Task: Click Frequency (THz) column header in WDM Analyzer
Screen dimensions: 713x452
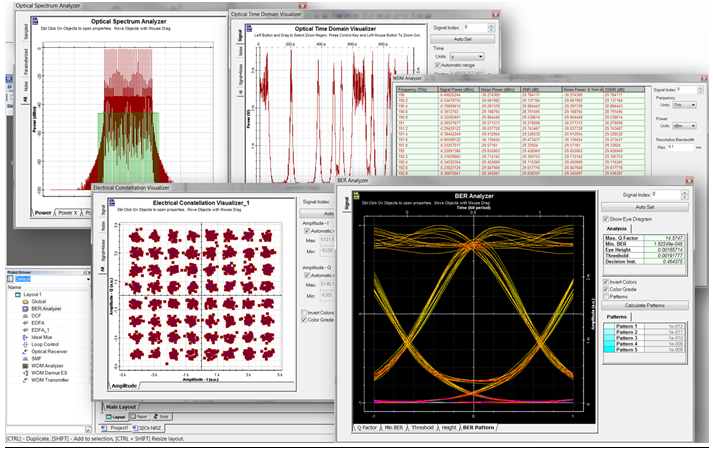Action: pos(417,90)
